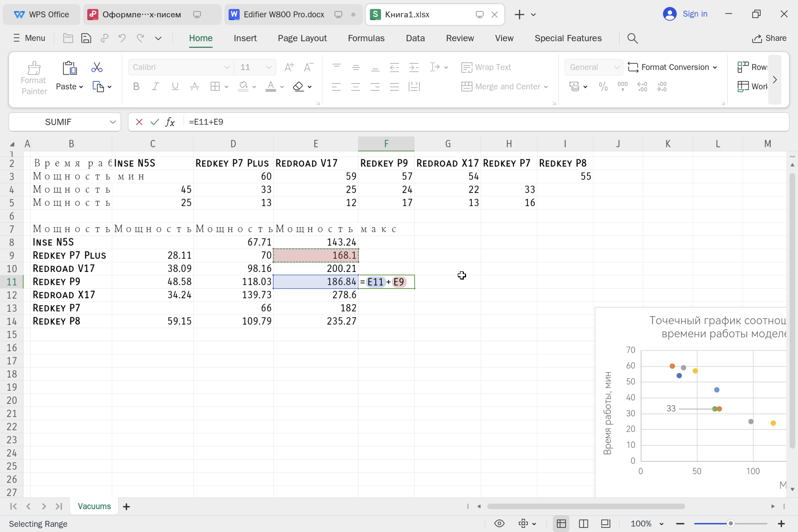798x532 pixels.
Task: Expand the SUMIF name box dropdown
Action: pyautogui.click(x=113, y=122)
